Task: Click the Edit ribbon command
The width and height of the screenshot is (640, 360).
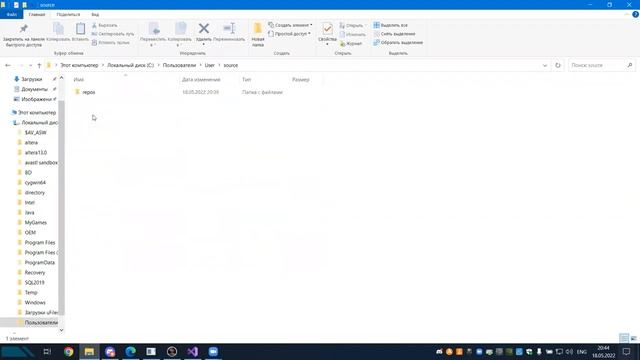Action: [x=352, y=34]
